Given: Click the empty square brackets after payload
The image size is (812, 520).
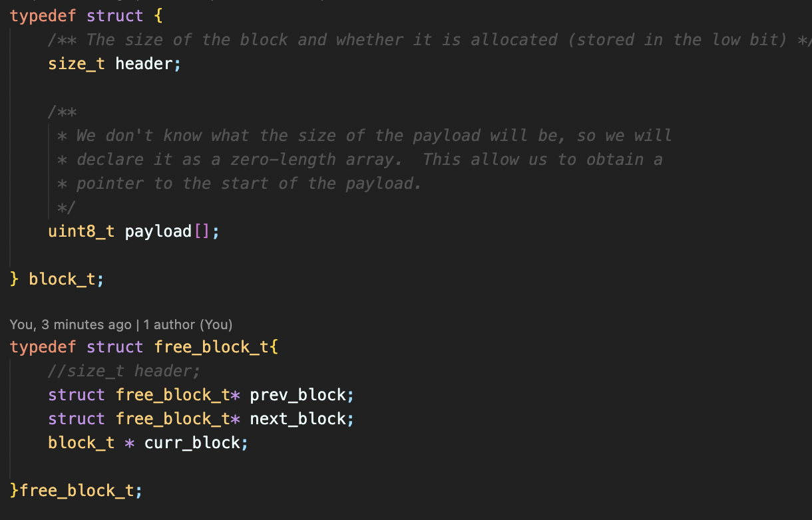Looking at the screenshot, I should coord(202,231).
